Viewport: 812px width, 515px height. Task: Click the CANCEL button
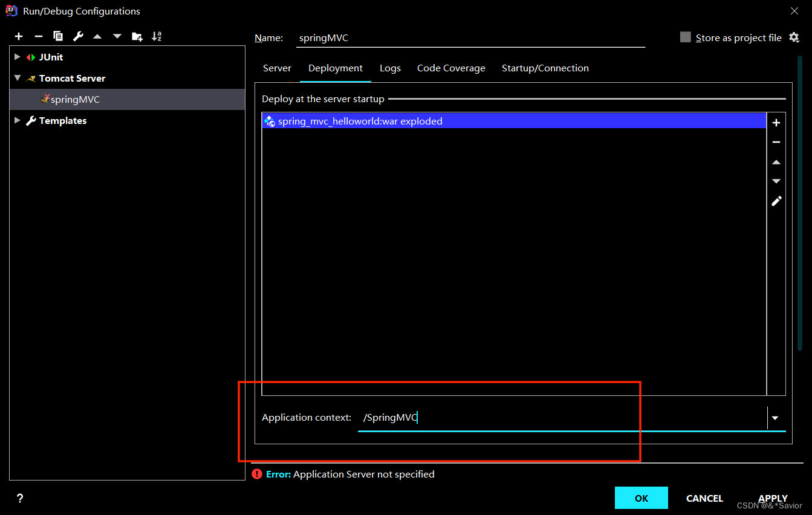point(704,498)
